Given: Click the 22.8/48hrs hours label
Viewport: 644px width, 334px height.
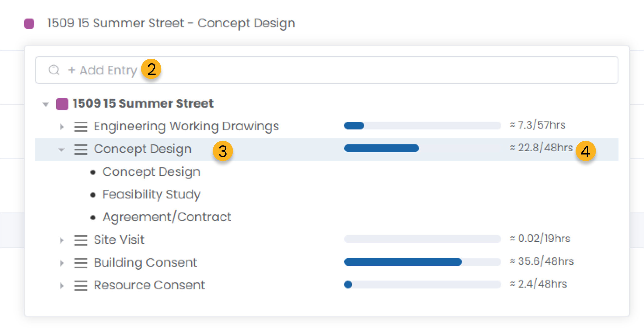Looking at the screenshot, I should click(541, 148).
